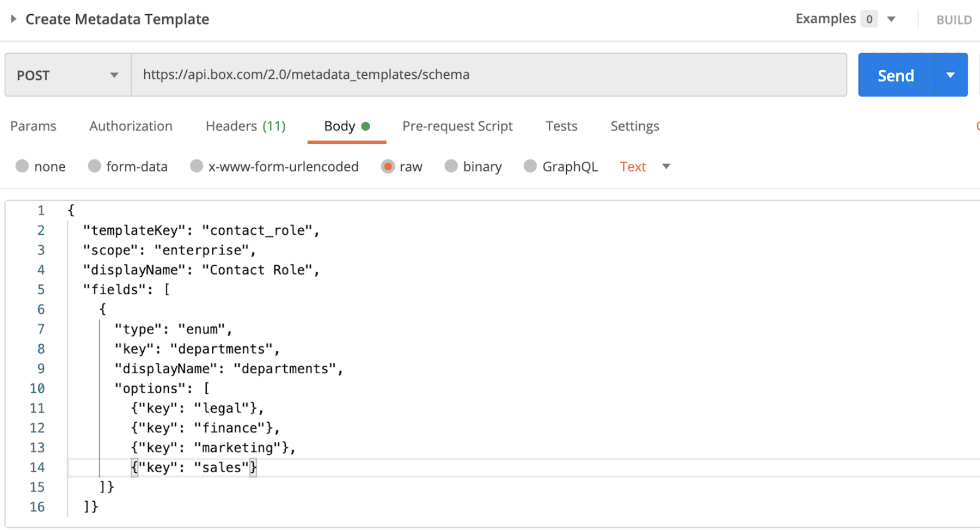Open the Authorization tab
The width and height of the screenshot is (980, 530).
[x=131, y=126]
